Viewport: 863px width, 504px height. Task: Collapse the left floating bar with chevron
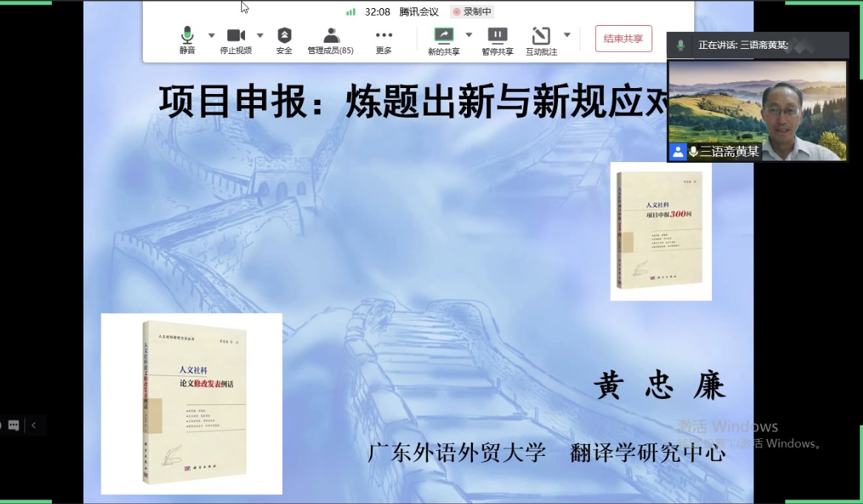click(x=33, y=426)
